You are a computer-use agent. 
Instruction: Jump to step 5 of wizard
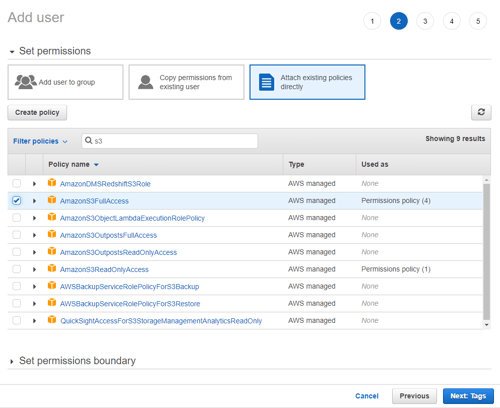478,21
